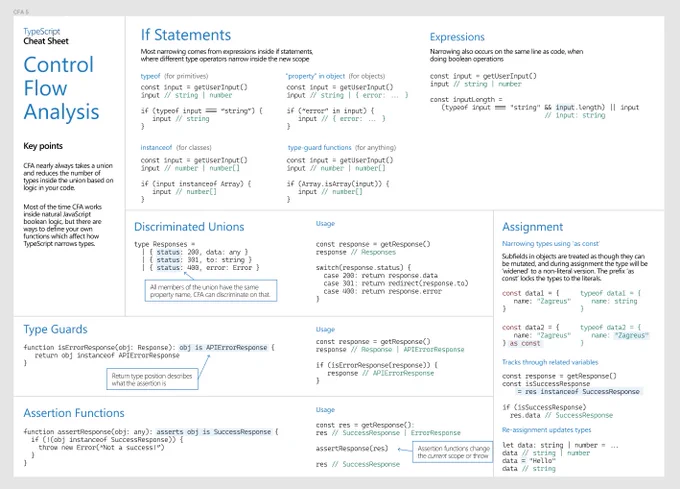
Task: Click the 'data = "Hello"' code line
Action: point(529,461)
